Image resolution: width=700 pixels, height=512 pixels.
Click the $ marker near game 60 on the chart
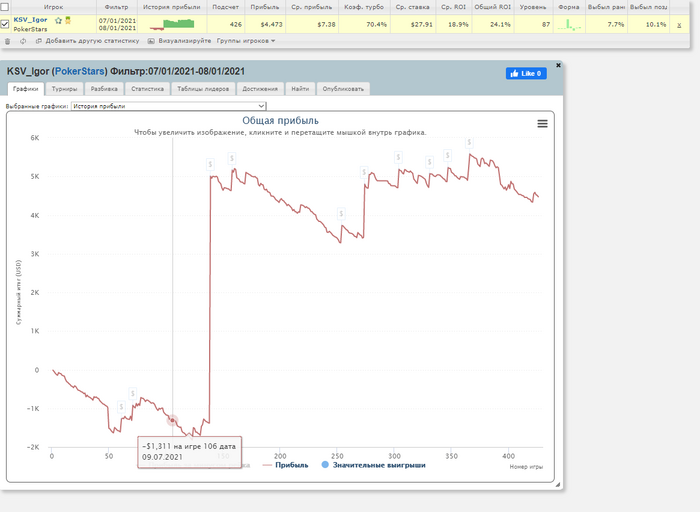point(121,407)
